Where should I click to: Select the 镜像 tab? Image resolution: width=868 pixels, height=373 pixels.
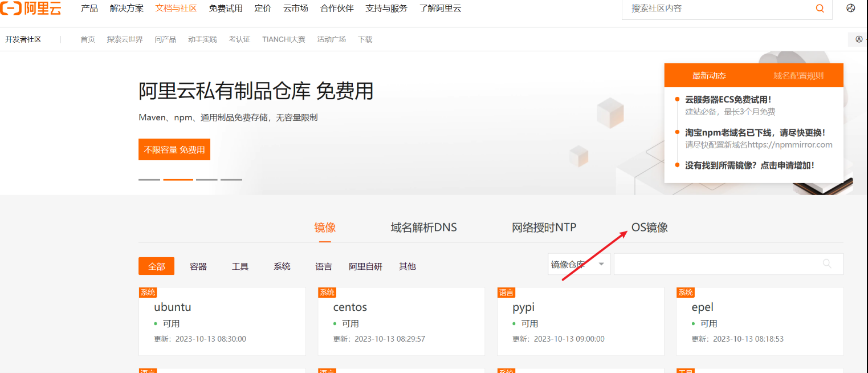click(325, 228)
